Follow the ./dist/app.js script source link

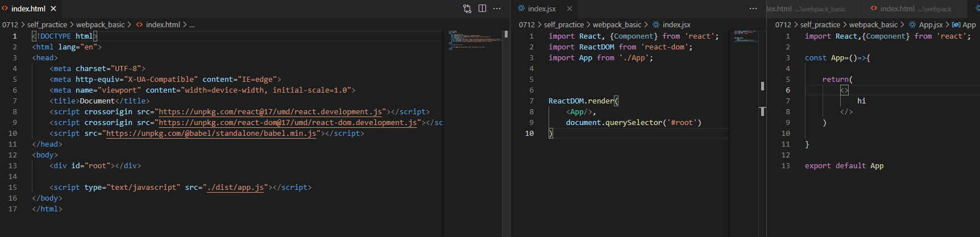coord(235,188)
